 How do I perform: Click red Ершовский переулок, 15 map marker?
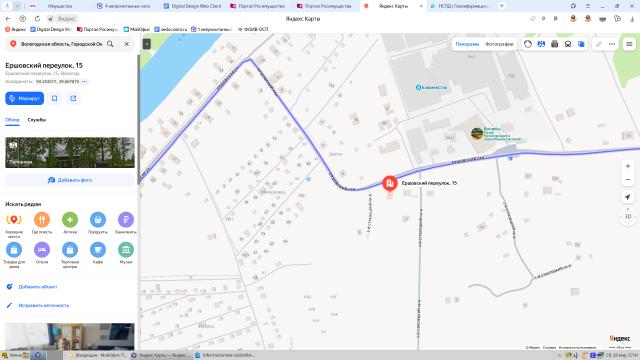coord(390,183)
